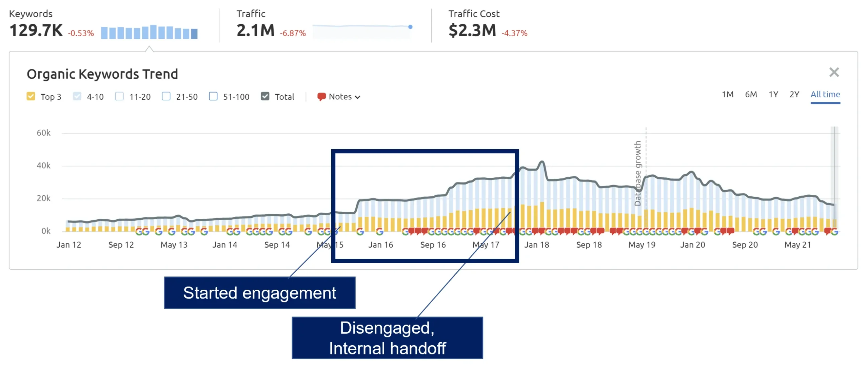The width and height of the screenshot is (868, 368).
Task: Select the 2Y time range
Action: coord(794,94)
